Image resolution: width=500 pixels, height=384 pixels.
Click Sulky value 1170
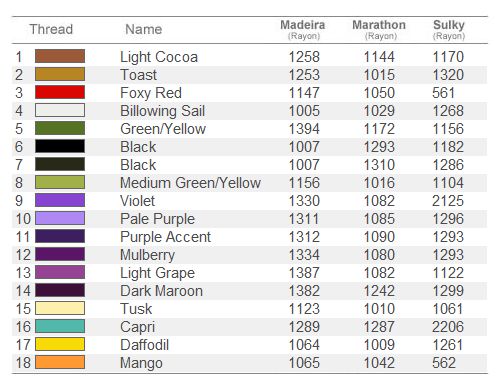(x=448, y=57)
